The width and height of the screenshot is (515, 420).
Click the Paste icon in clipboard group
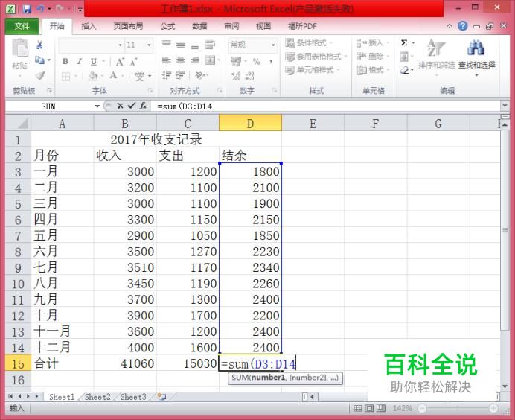tap(19, 48)
